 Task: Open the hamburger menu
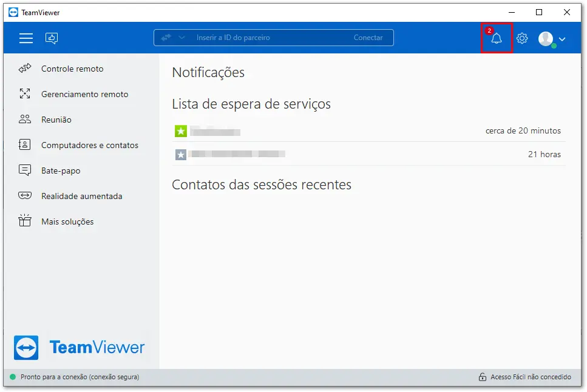pos(26,38)
